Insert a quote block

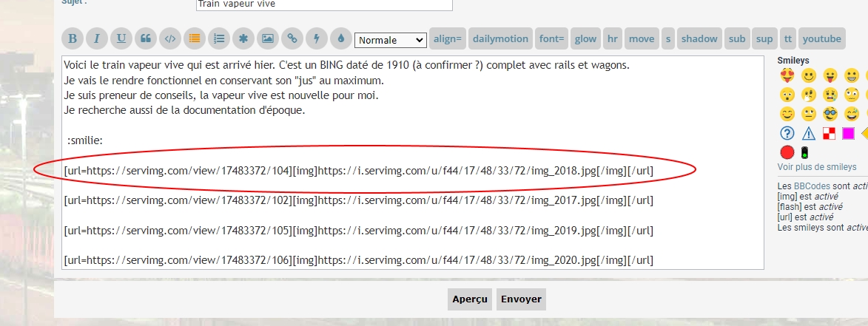[146, 39]
